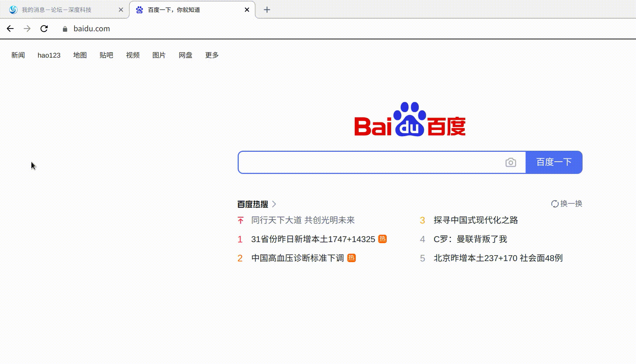Click the forward navigation arrow
Image resolution: width=636 pixels, height=364 pixels.
(x=27, y=28)
